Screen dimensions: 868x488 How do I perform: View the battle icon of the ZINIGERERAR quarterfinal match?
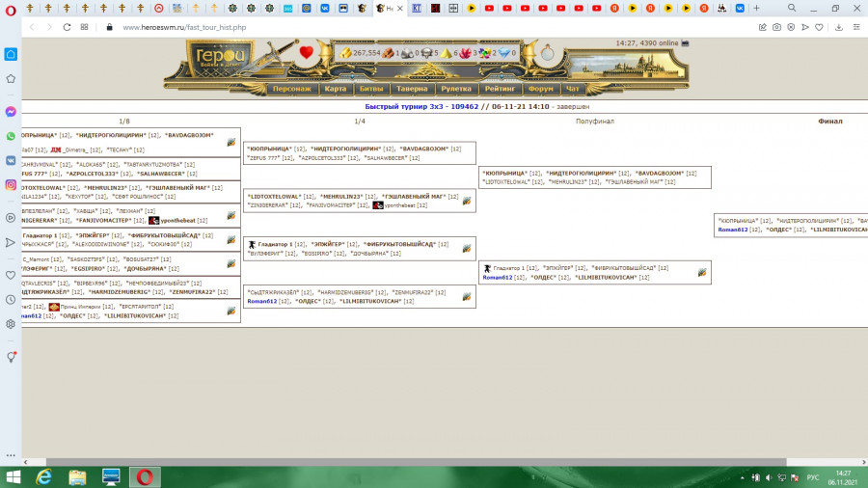(x=467, y=201)
